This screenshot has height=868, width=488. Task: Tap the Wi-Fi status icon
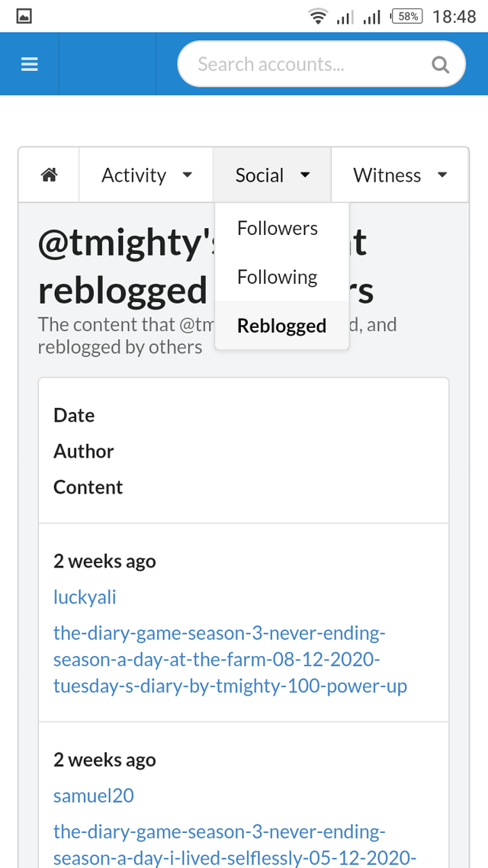317,16
